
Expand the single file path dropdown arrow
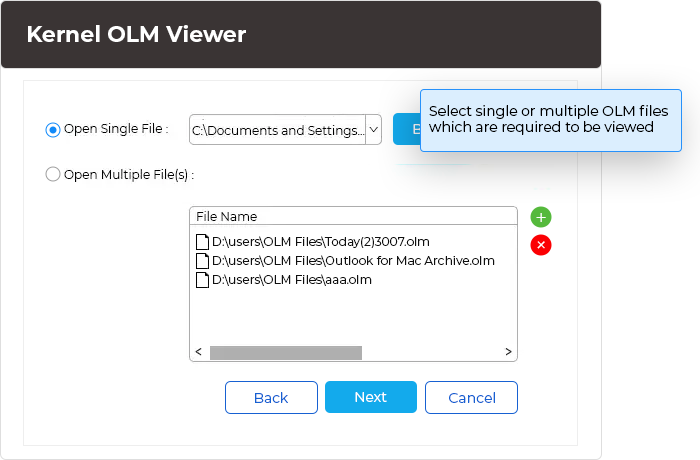(374, 130)
